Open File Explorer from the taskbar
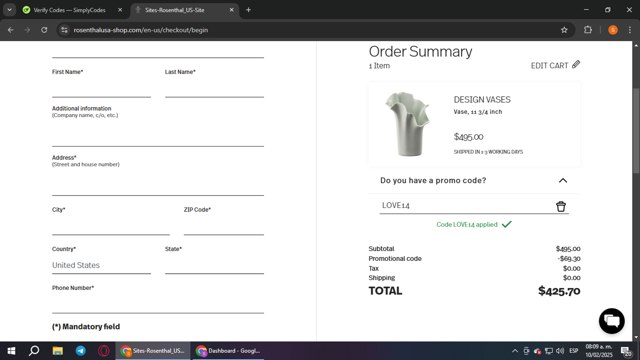 coord(58,351)
